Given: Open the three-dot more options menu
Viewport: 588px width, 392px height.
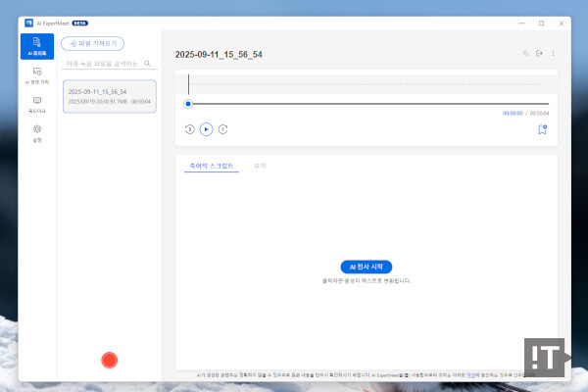Looking at the screenshot, I should (x=553, y=54).
